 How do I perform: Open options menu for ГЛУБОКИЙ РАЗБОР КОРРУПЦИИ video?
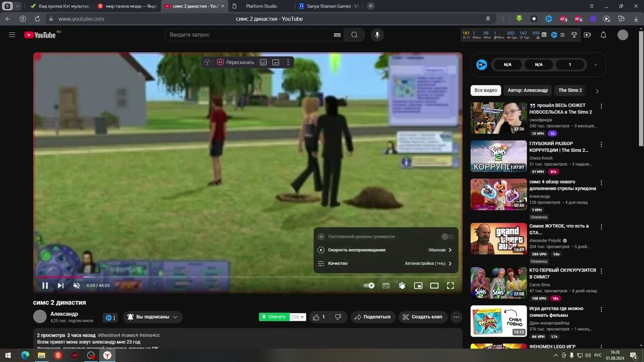click(x=601, y=145)
